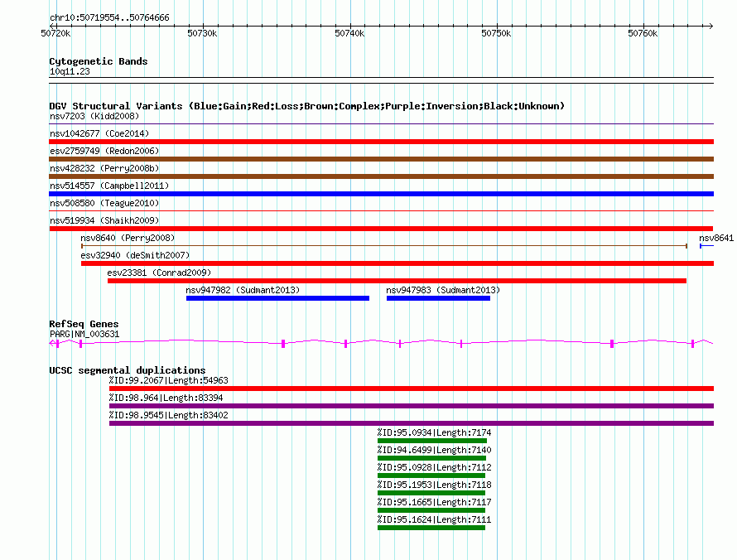737x560 pixels.
Task: Click the nsv8640 (Perry2008) variant label
Action: point(128,238)
